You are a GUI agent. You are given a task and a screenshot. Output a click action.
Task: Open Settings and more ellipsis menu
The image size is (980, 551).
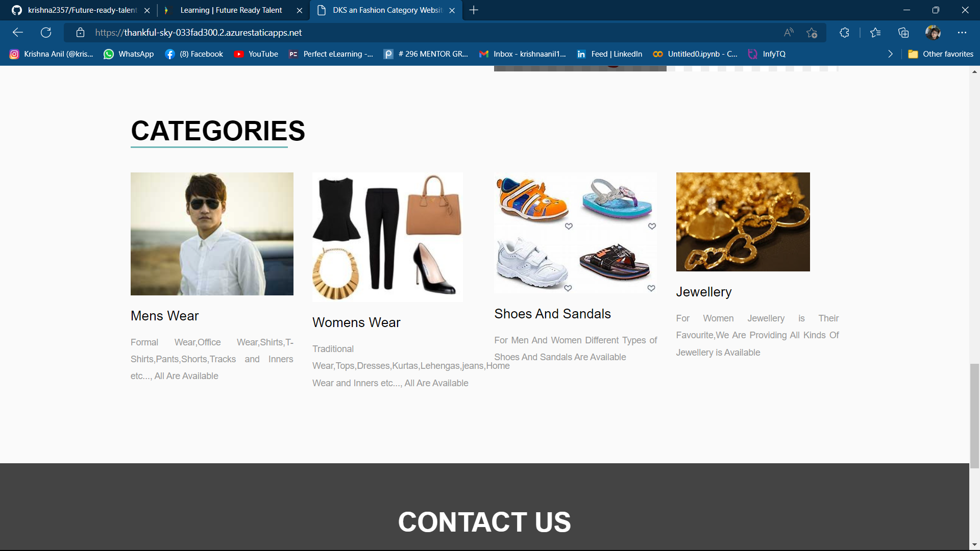[x=962, y=33]
